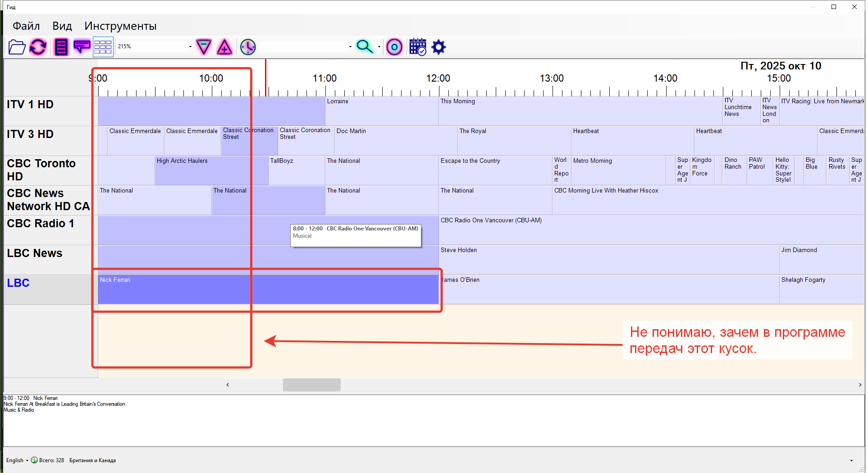Viewport: 868px width, 473px height.
Task: Click the pink minus triangle zoom-out icon
Action: point(204,47)
